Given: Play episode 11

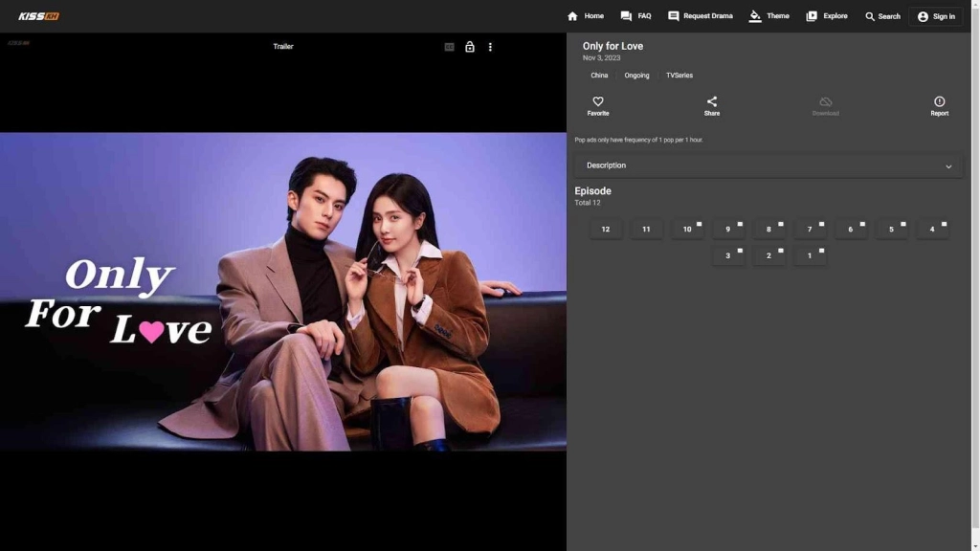Looking at the screenshot, I should coord(646,230).
